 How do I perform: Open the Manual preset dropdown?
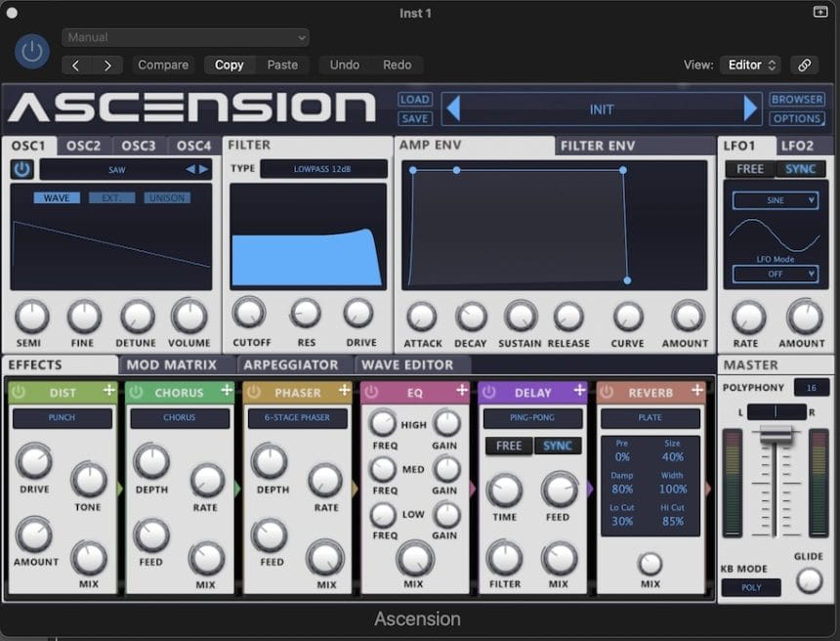coord(186,37)
